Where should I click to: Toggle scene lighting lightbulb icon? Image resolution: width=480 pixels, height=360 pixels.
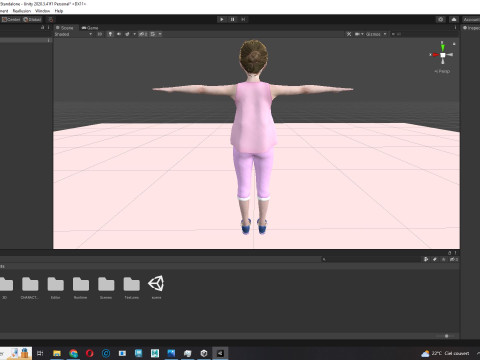click(110, 34)
